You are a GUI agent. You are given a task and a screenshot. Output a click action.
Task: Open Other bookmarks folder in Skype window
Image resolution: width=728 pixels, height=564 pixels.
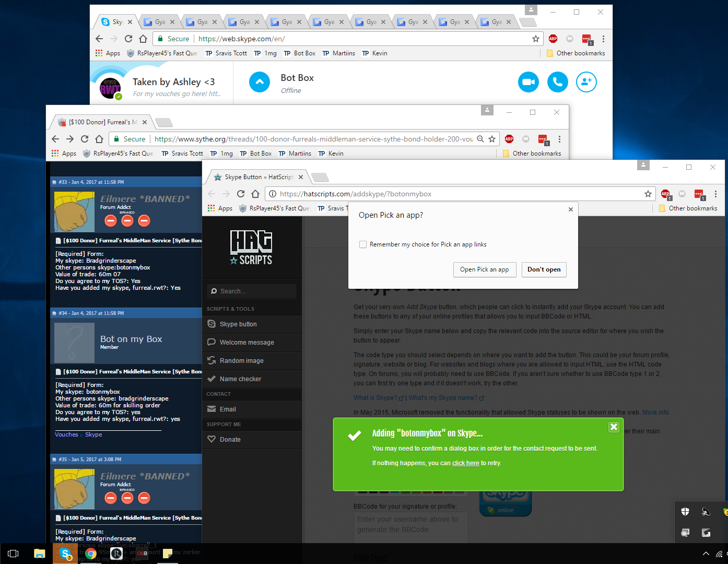point(576,53)
